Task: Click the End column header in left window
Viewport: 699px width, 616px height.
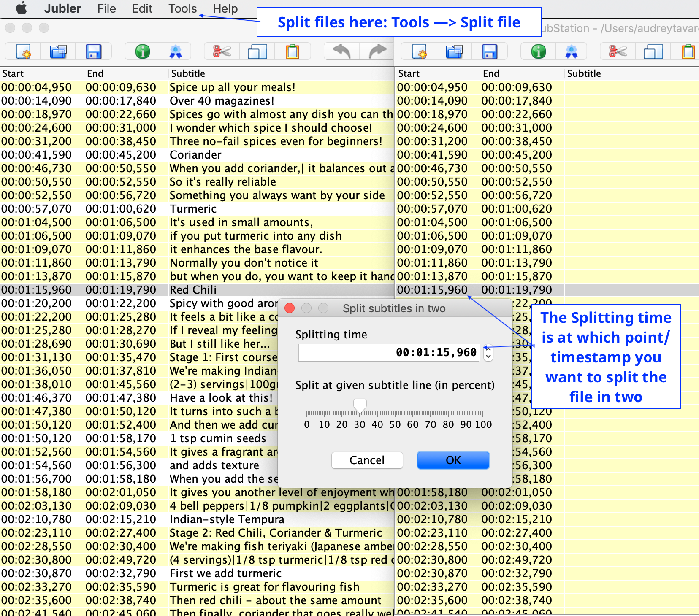Action: [126, 73]
